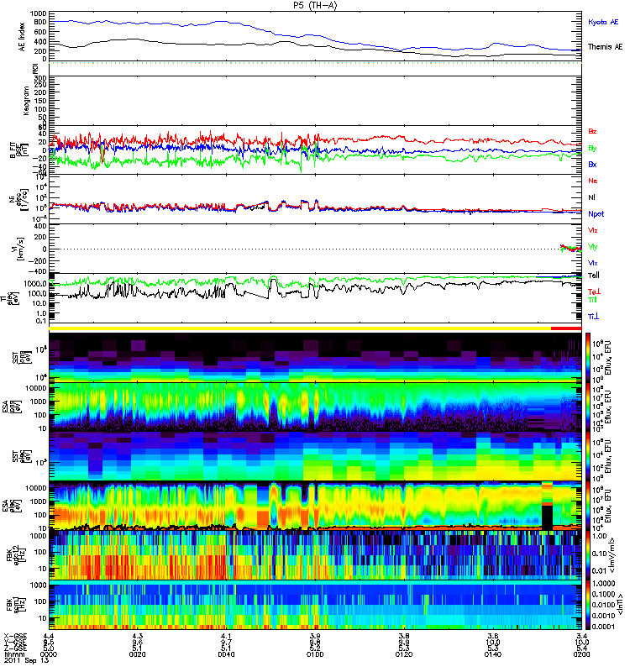Image resolution: width=630 pixels, height=672 pixels.
Task: Click the blue Ti⊥ temperature legend label
Action: coord(593,317)
